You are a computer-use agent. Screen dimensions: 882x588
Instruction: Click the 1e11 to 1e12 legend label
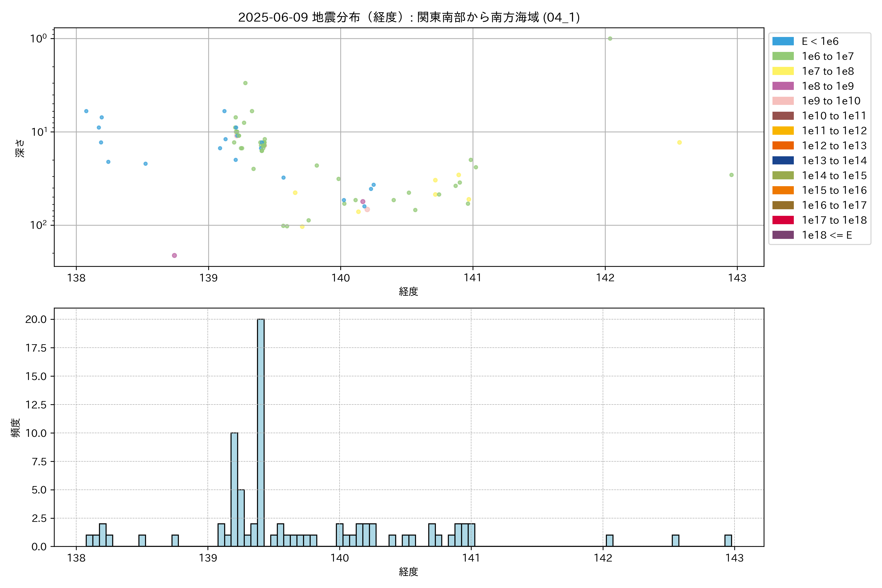[834, 131]
